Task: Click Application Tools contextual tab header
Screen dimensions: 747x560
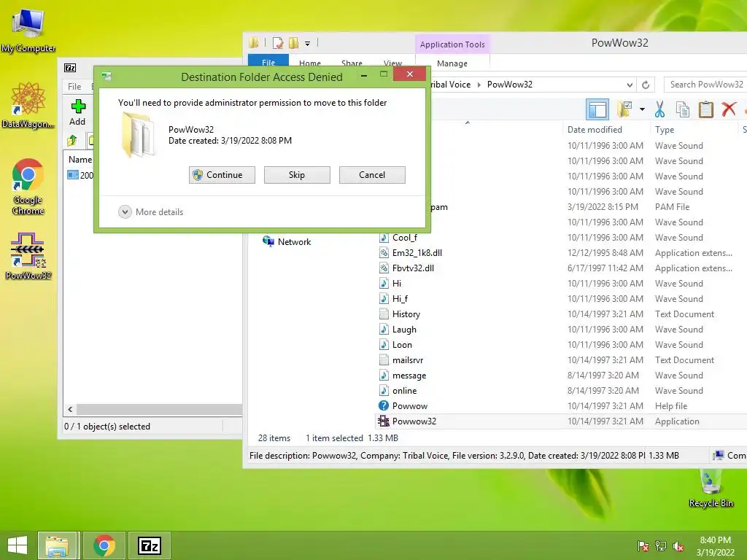Action: point(452,44)
